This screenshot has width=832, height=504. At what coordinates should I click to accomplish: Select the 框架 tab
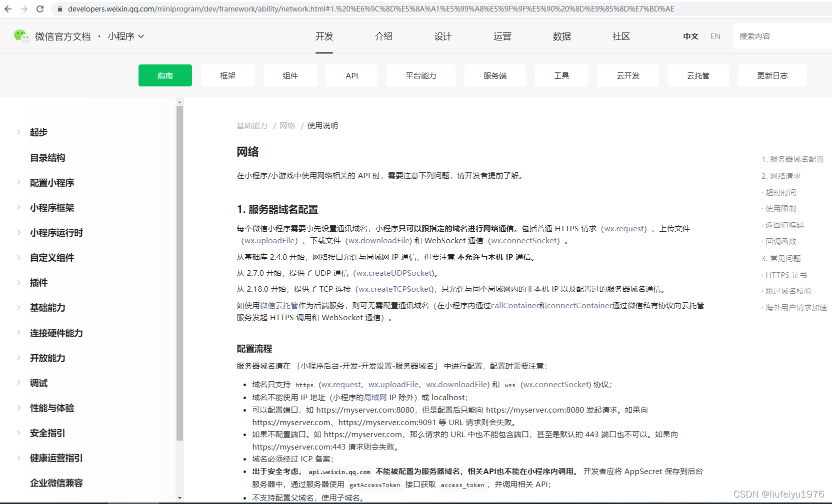pos(227,75)
